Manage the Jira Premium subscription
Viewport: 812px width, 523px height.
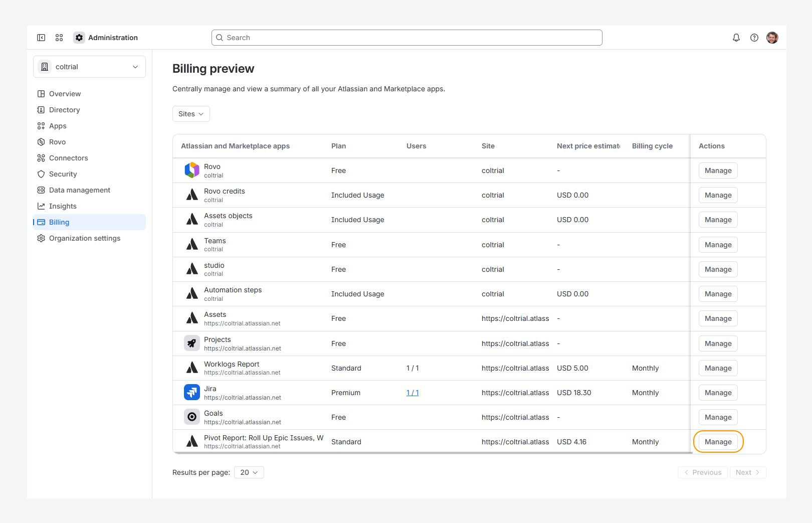(x=718, y=393)
